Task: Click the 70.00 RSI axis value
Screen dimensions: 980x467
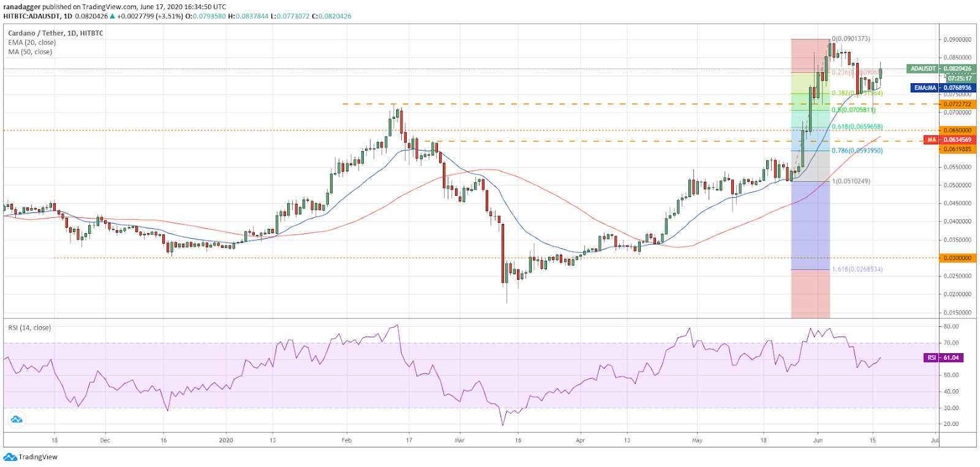Action: pos(951,343)
